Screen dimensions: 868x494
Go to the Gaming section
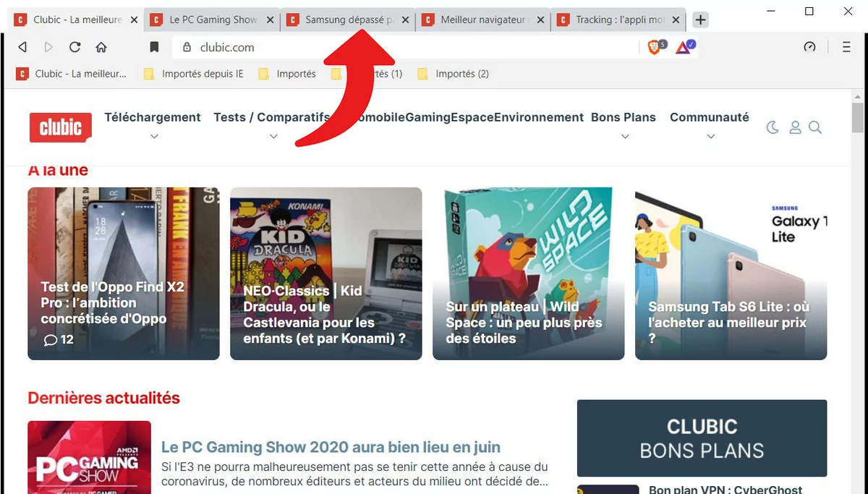pos(427,117)
